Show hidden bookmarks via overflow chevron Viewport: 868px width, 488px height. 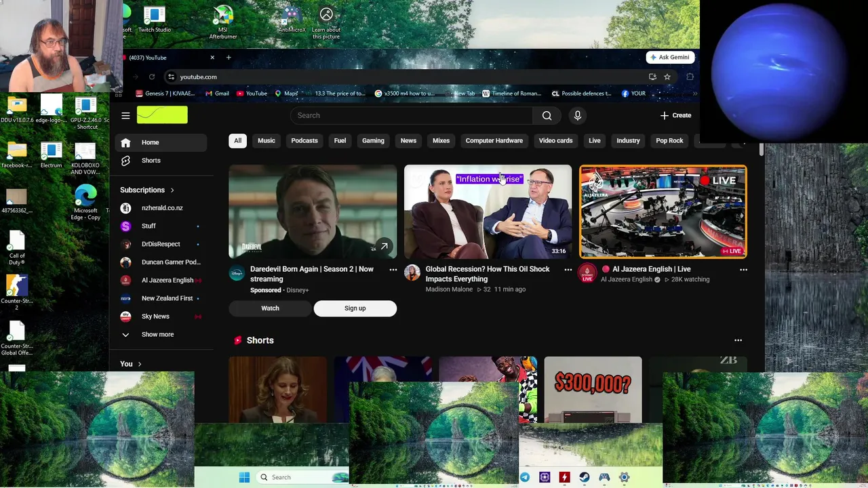[x=694, y=94]
